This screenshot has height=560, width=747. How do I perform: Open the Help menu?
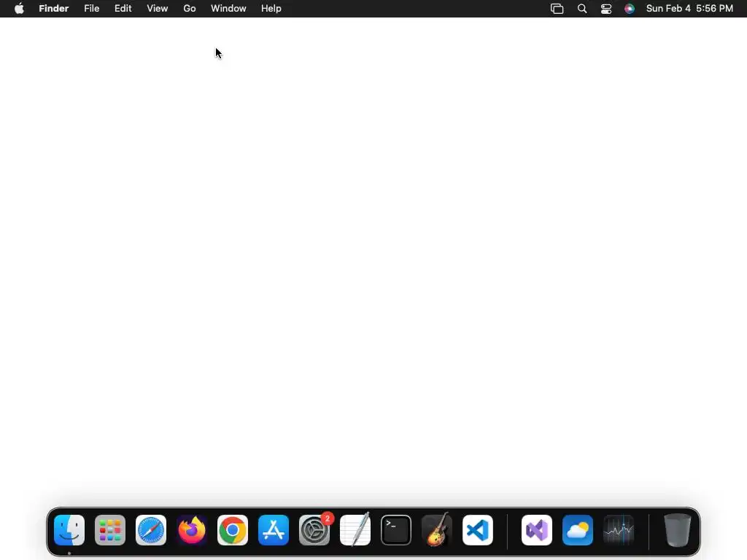tap(271, 9)
